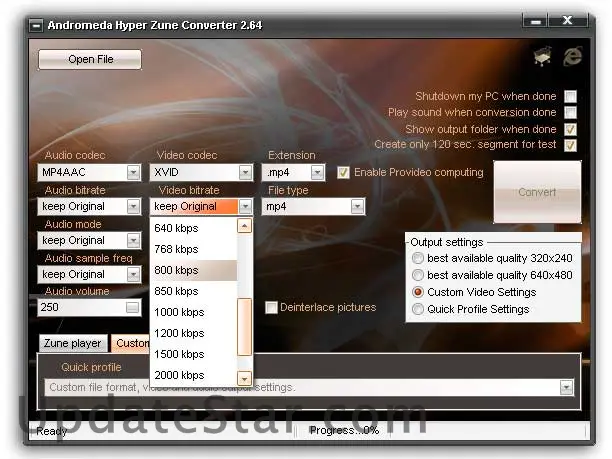Select Quick Profile Settings radio button
This screenshot has height=459, width=612.
418,309
